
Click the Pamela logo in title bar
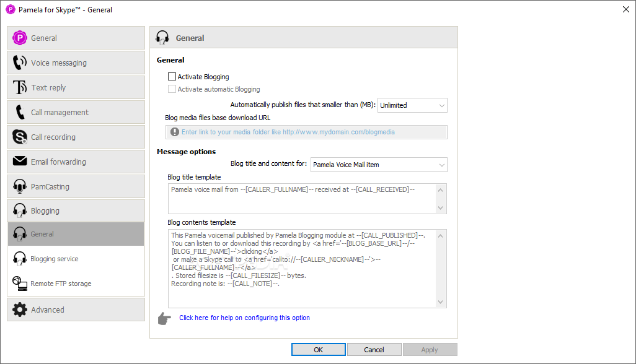(11, 9)
